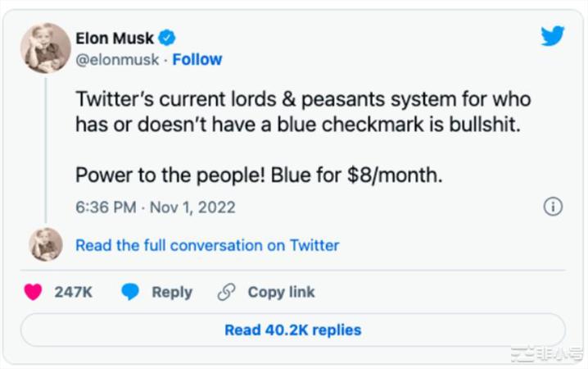The height and width of the screenshot is (369, 588).
Task: Open the 6:36 PM · Nov 1, 2022 timestamp
Action: coord(155,207)
